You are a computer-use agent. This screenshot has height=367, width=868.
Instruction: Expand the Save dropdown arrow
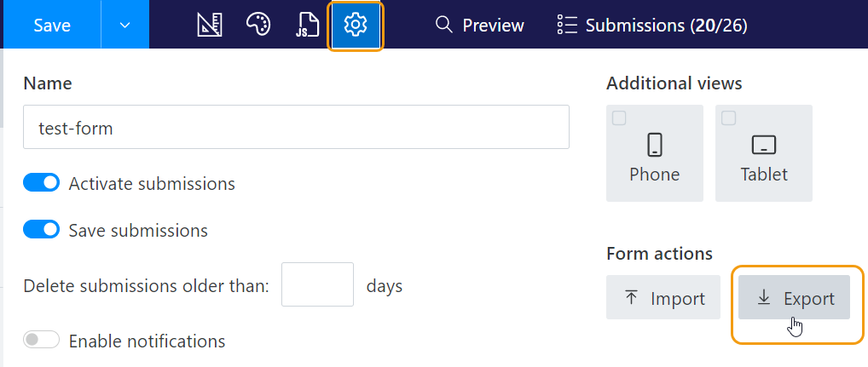[x=125, y=25]
